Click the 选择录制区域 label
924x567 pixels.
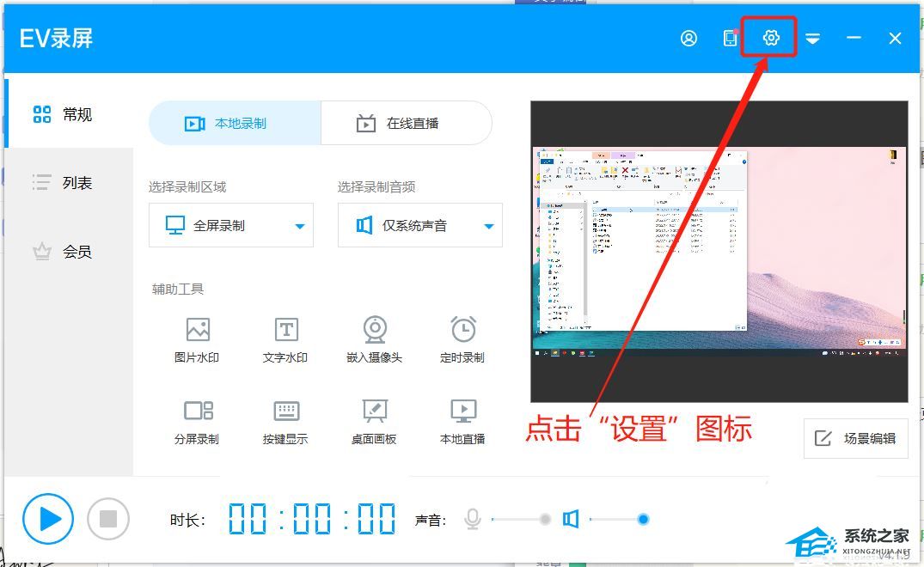point(187,187)
